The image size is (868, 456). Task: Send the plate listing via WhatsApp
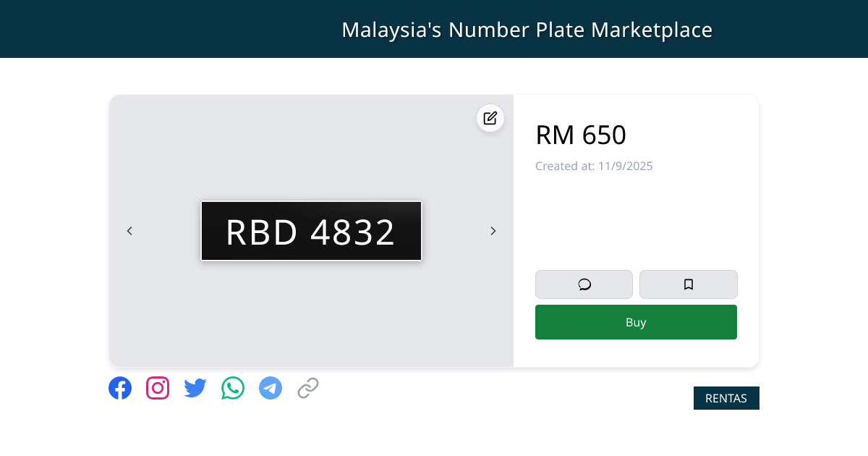232,388
